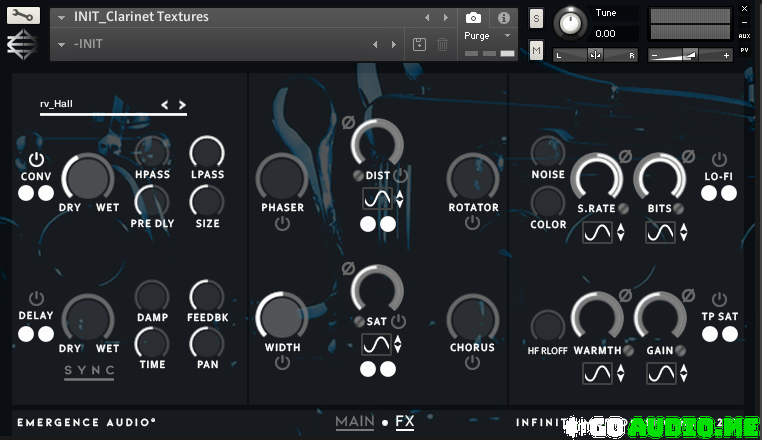This screenshot has width=762, height=440.
Task: Select the next -INIT snapshot arrow
Action: [394, 45]
